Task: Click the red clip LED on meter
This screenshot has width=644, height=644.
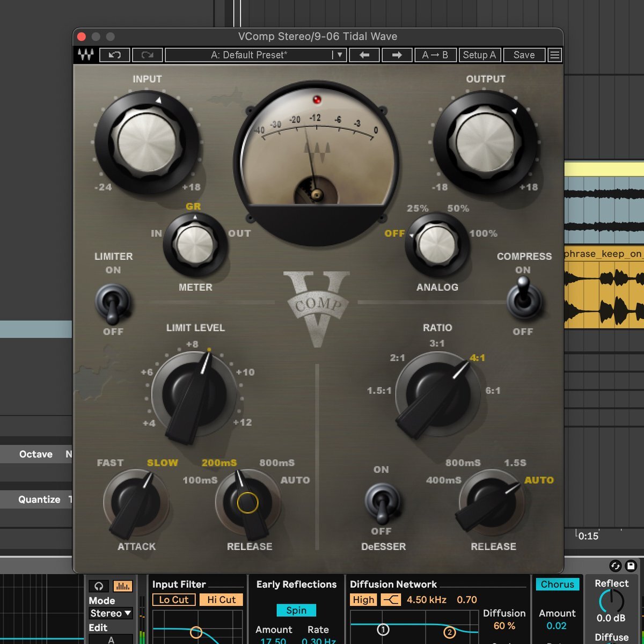Action: [x=317, y=100]
